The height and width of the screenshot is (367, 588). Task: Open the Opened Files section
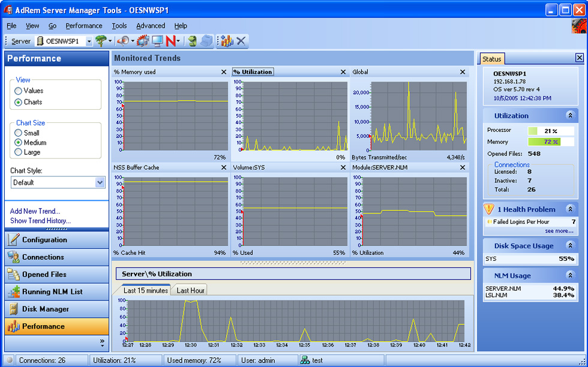coord(56,275)
